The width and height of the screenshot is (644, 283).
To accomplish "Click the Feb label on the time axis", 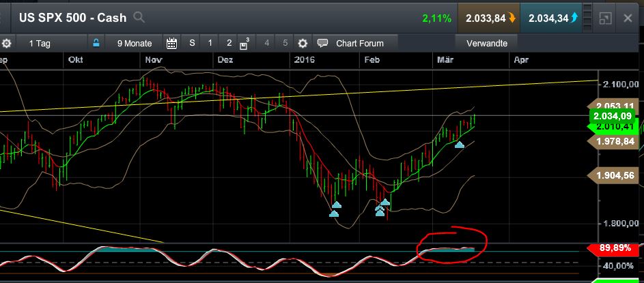I will (x=372, y=60).
